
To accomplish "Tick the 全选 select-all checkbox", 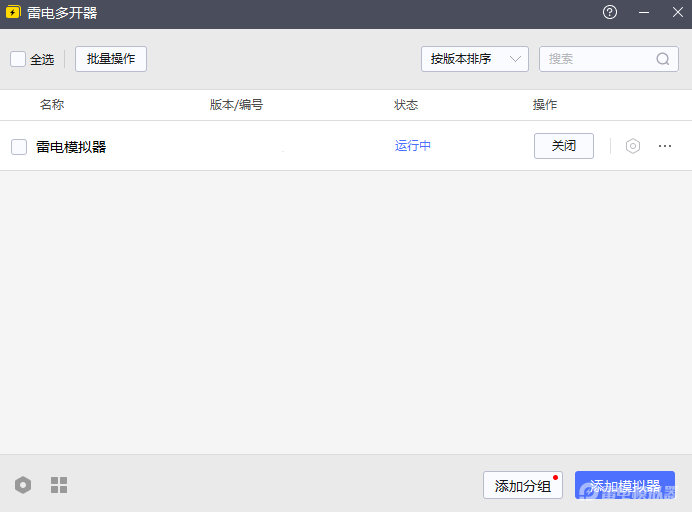I will pos(18,59).
